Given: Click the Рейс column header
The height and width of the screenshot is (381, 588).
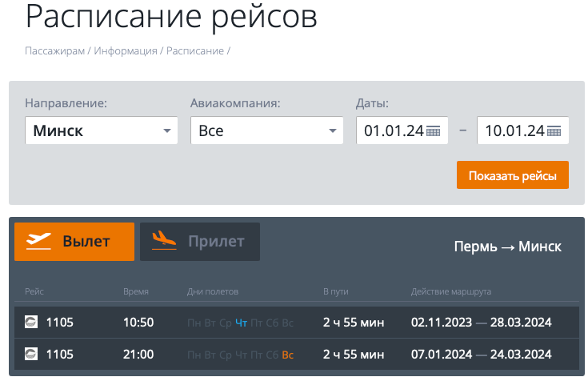Looking at the screenshot, I should 34,291.
